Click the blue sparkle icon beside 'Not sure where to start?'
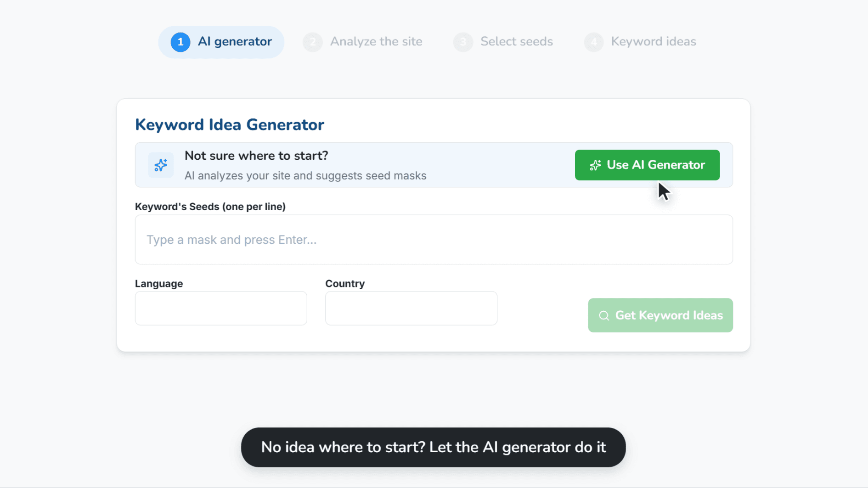This screenshot has width=868, height=488. click(161, 165)
